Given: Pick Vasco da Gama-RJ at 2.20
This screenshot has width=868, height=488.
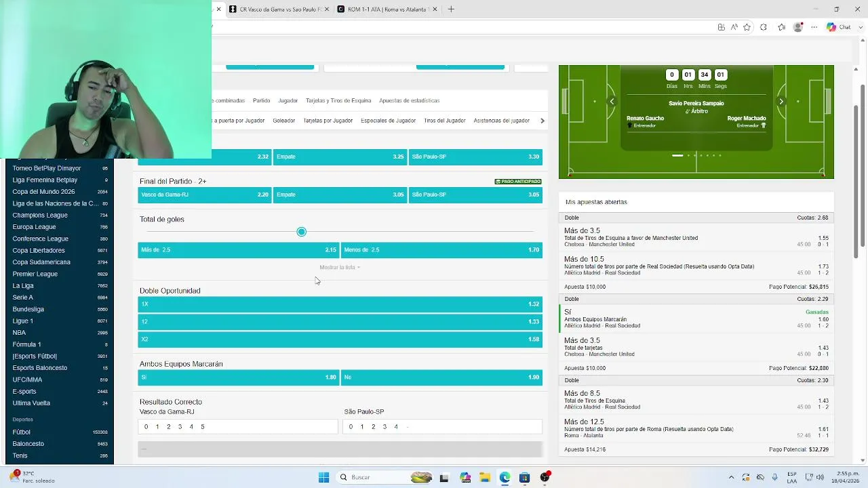Looking at the screenshot, I should (204, 195).
